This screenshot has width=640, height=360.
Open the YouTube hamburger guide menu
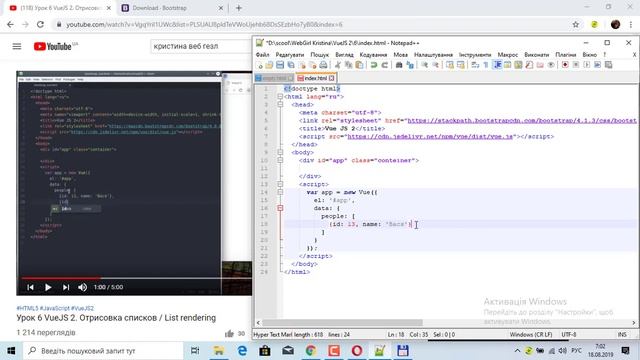point(17,47)
